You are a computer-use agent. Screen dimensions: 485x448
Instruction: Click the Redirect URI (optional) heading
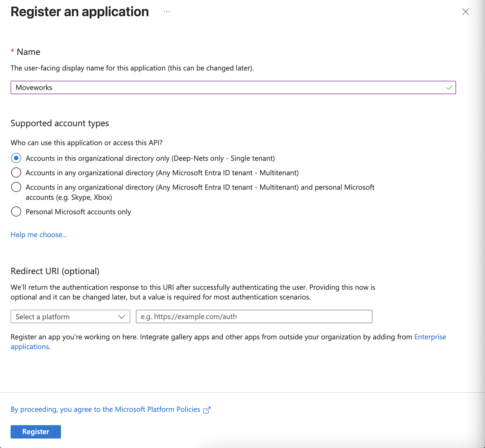[x=55, y=271]
